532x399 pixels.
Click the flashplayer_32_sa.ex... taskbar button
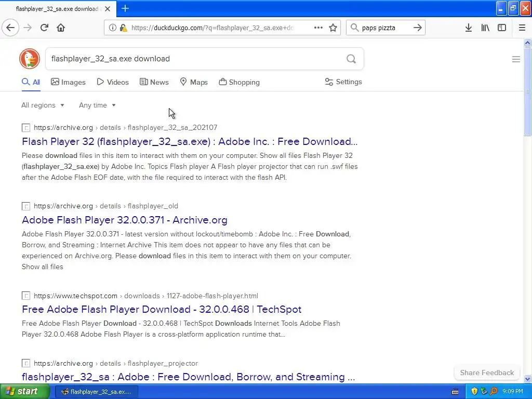[96, 392]
